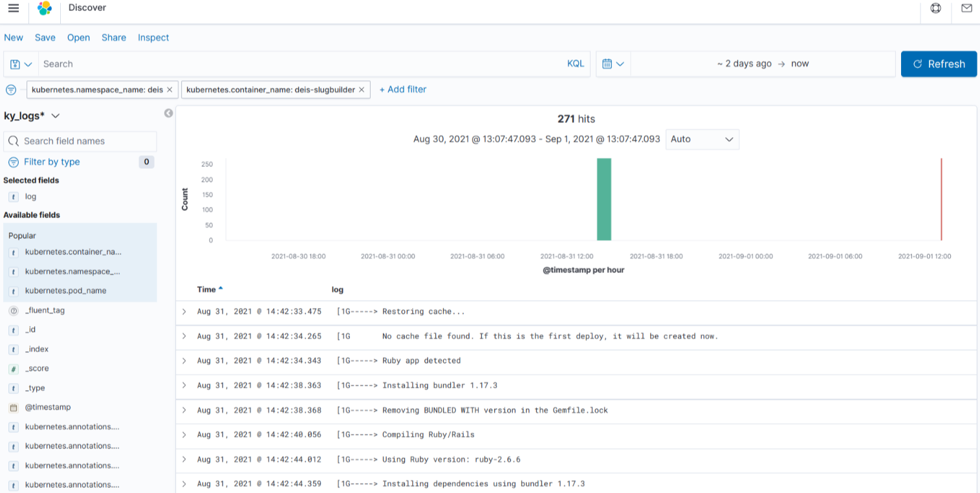This screenshot has height=493, width=980.
Task: Remove the kubernetes.namespace_name: deis filter
Action: click(x=170, y=90)
